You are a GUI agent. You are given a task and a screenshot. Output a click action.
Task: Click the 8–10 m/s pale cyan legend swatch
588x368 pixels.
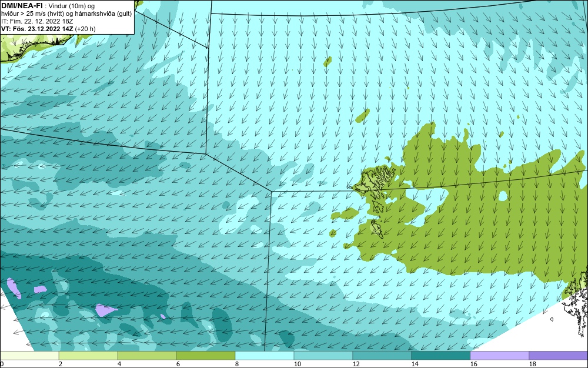[x=265, y=355]
